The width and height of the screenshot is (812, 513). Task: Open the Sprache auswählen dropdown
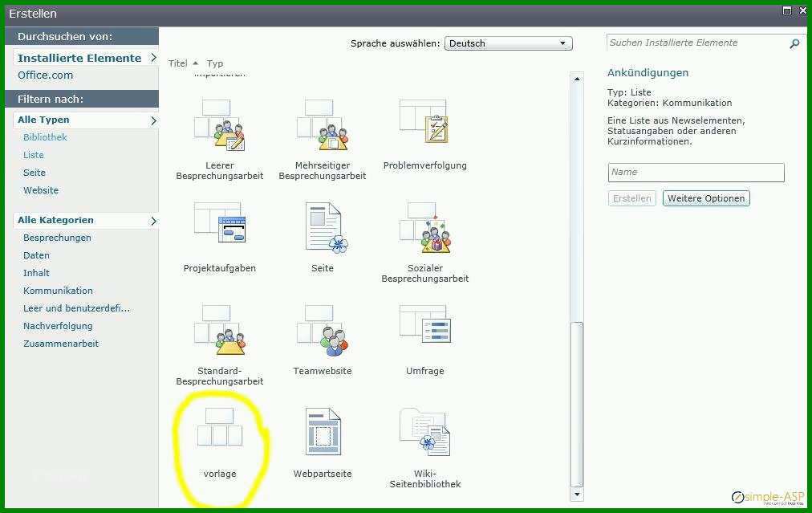[509, 43]
